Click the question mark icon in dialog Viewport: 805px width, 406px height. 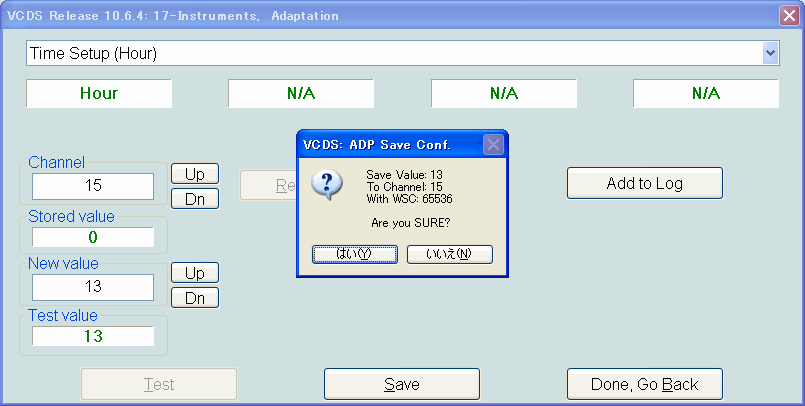pyautogui.click(x=327, y=185)
